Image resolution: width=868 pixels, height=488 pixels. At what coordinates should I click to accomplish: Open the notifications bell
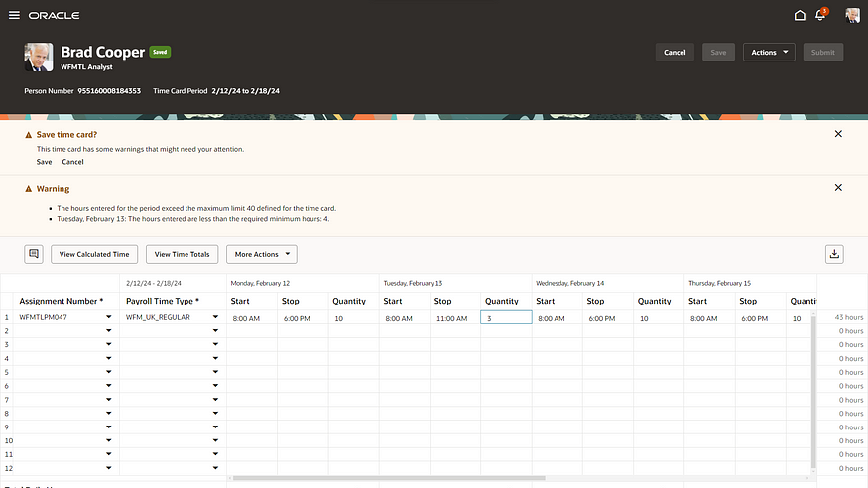[820, 15]
